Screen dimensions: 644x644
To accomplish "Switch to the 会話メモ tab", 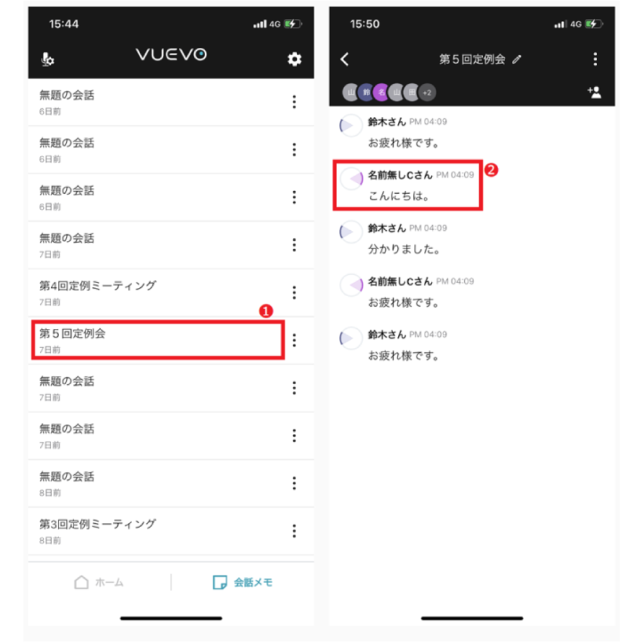I will 243,582.
